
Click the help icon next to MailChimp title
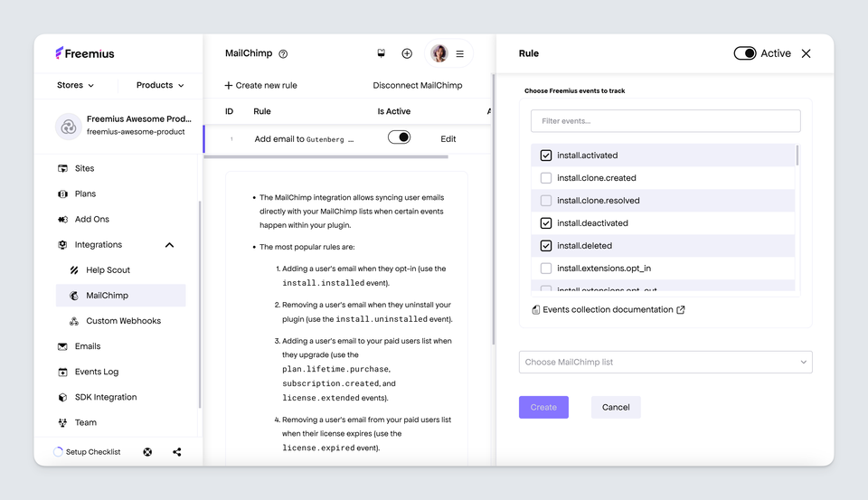coord(283,54)
